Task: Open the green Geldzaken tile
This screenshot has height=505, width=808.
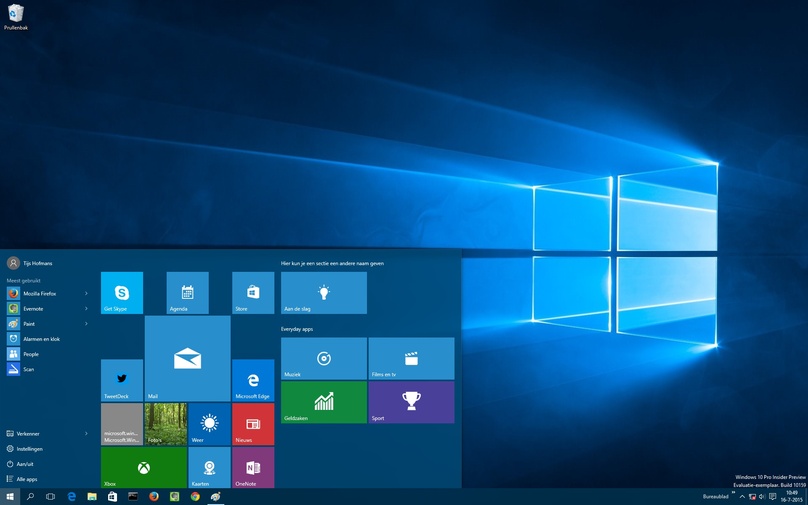Action: [324, 402]
